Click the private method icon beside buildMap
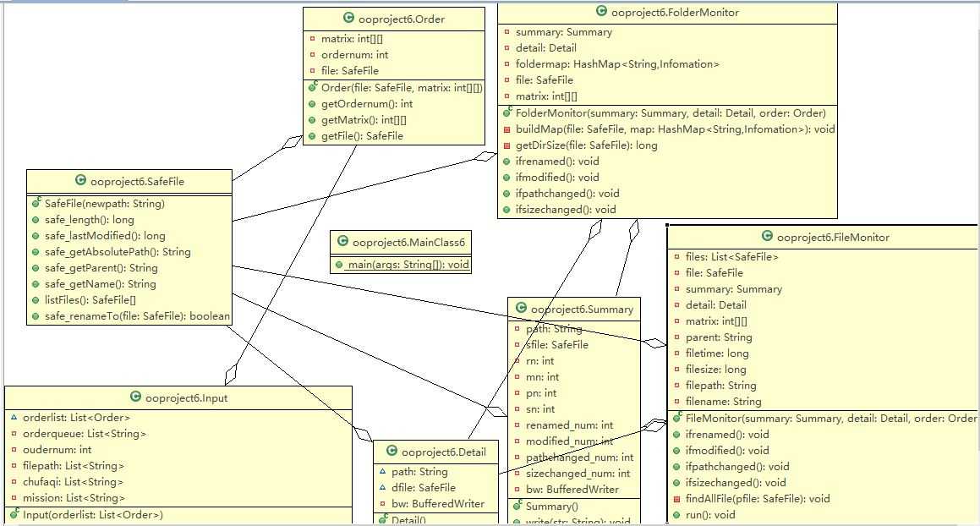980x526 pixels. [506, 129]
